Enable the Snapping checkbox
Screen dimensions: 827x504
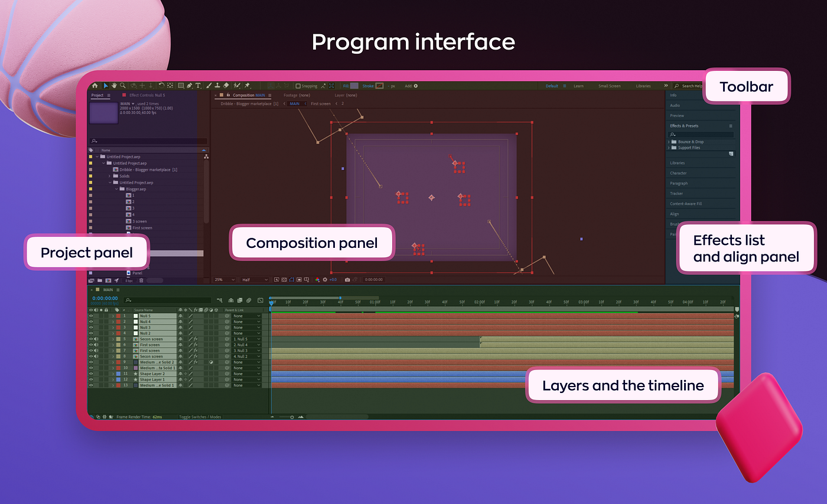pyautogui.click(x=298, y=86)
